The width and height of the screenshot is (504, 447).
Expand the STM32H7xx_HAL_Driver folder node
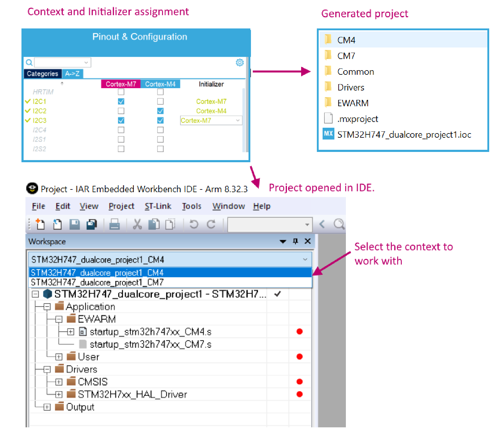pos(59,394)
